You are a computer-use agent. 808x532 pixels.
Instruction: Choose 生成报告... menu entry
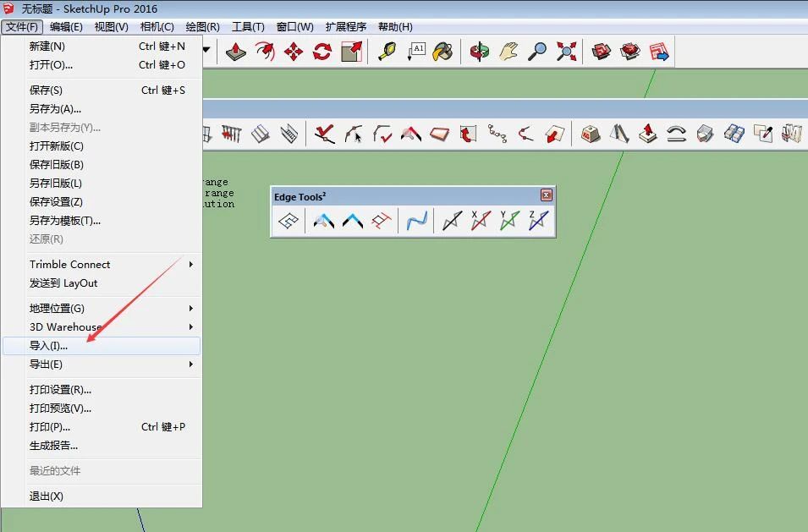(x=102, y=446)
